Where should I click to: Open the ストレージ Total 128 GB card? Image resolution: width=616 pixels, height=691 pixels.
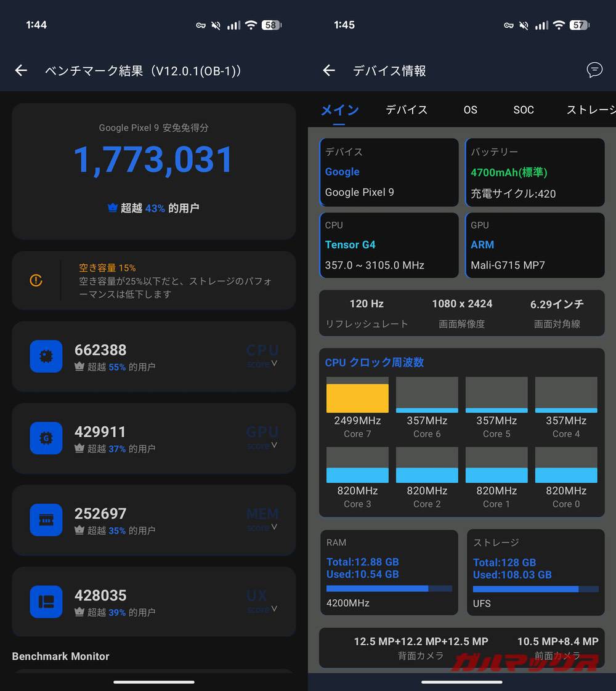click(535, 572)
